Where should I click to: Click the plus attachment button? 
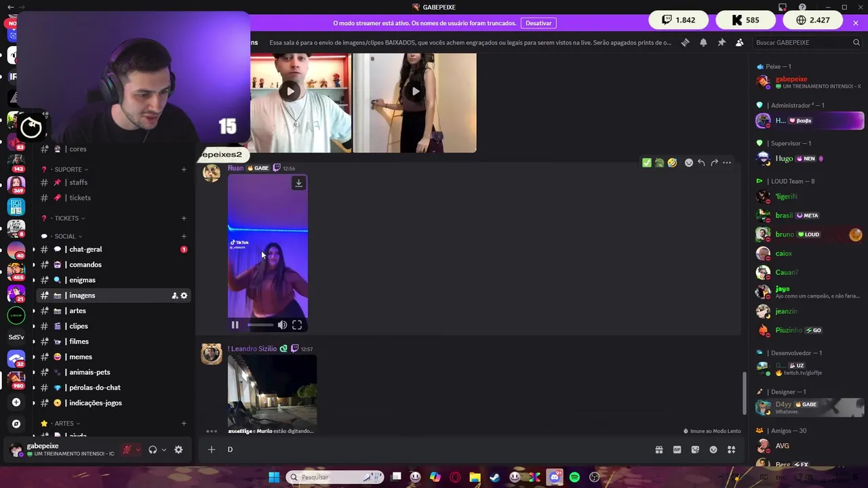(212, 449)
